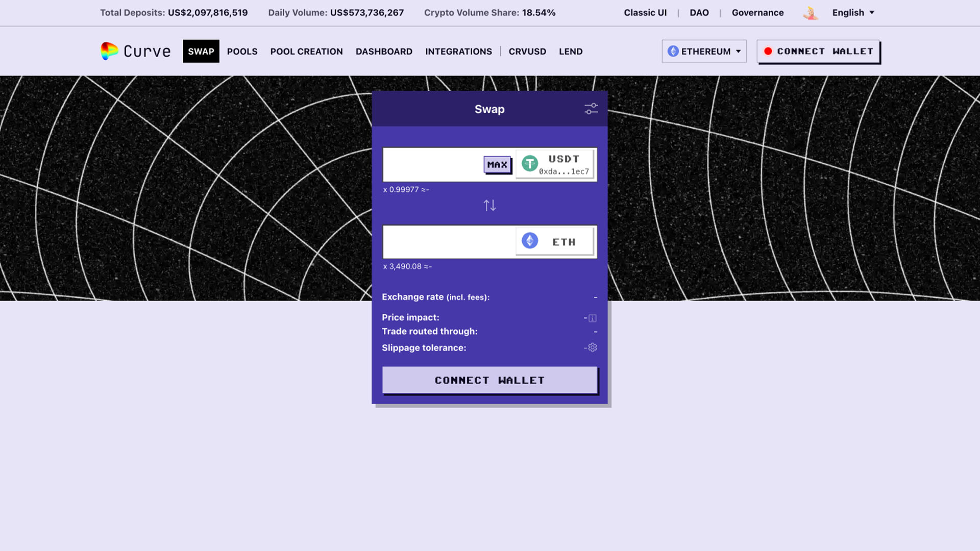
Task: Open the POOL CREATION tab
Action: coord(307,52)
